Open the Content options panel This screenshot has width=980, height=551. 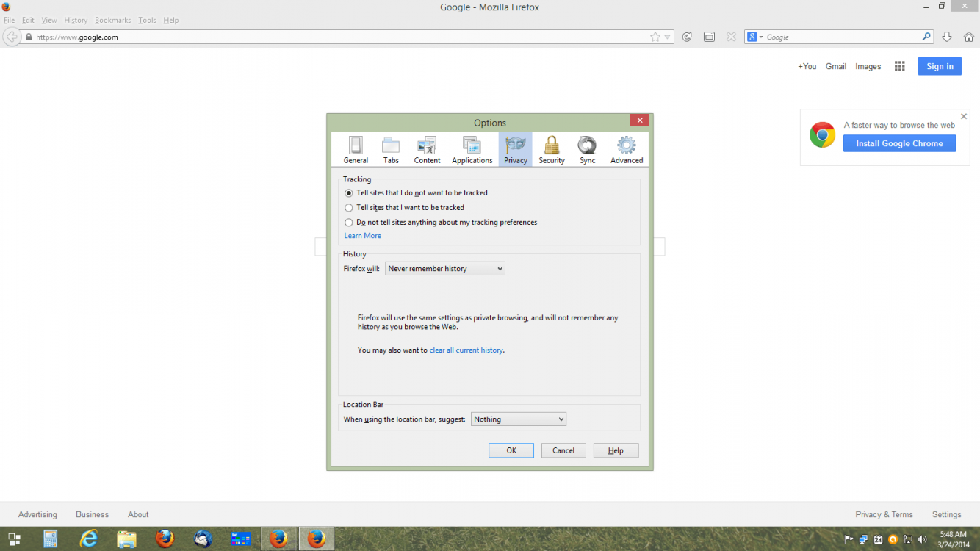coord(427,150)
